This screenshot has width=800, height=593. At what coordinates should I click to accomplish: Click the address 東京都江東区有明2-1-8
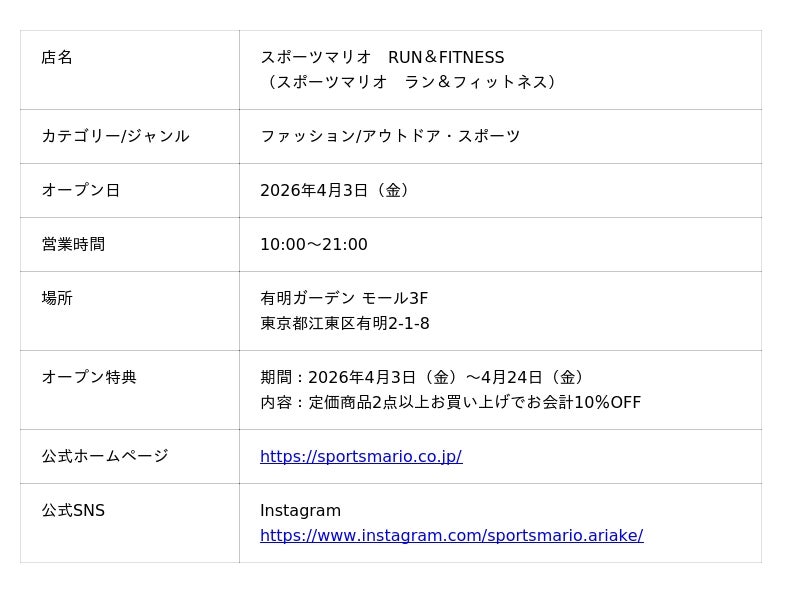[344, 324]
